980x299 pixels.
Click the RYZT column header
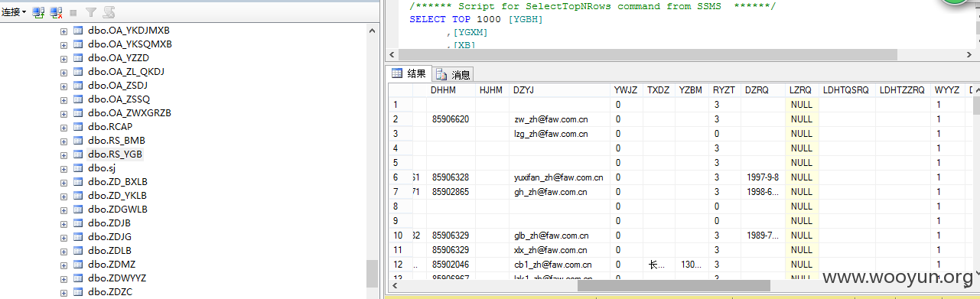725,90
